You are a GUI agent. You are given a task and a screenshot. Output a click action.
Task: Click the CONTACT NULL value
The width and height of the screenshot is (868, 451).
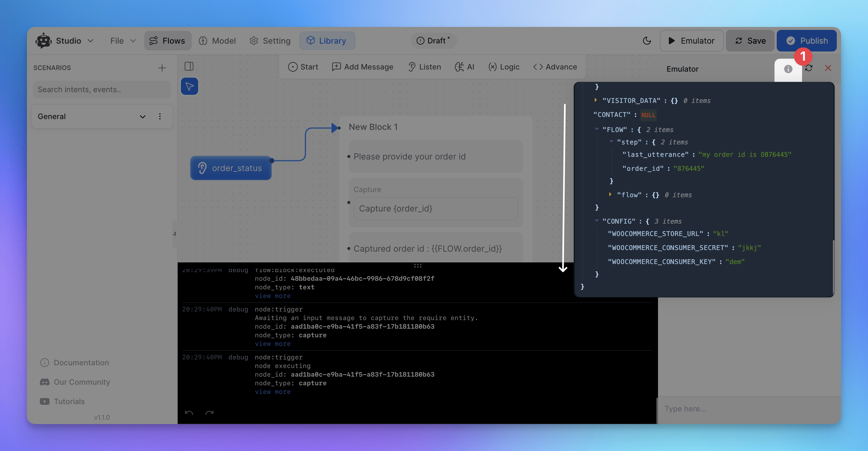point(648,115)
